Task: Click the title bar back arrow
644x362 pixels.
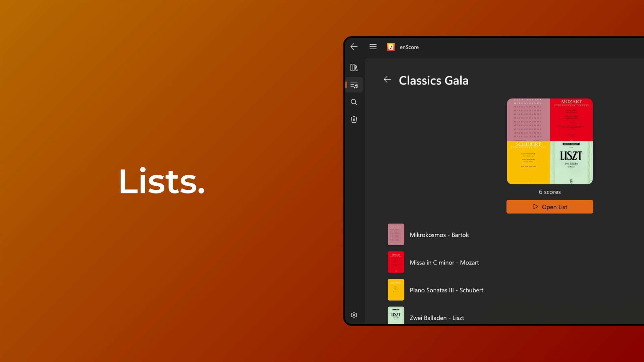Action: pyautogui.click(x=354, y=47)
